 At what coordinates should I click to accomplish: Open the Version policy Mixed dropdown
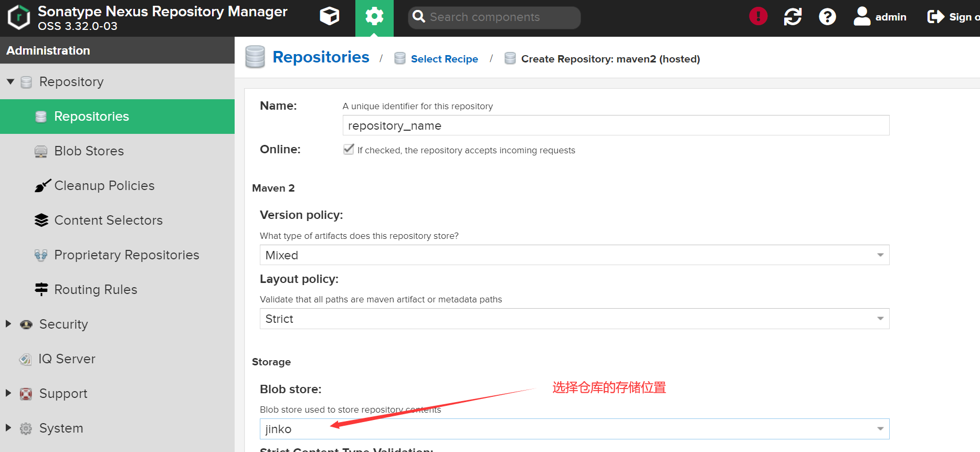tap(574, 255)
